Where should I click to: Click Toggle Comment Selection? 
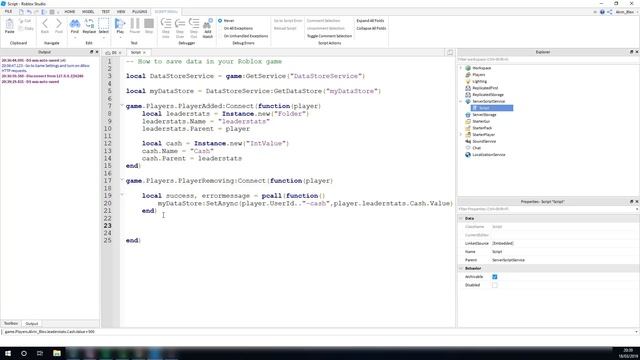pos(329,36)
